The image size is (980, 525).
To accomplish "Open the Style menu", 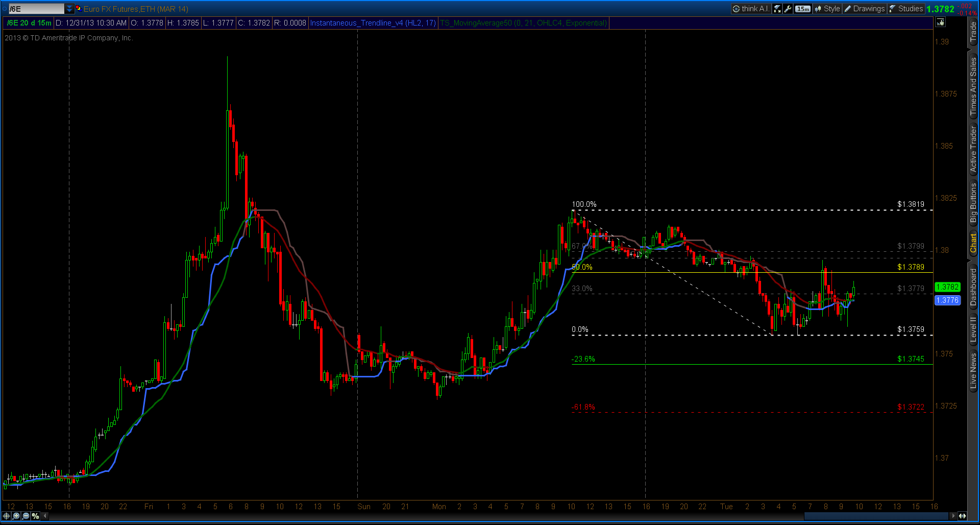I will 827,9.
